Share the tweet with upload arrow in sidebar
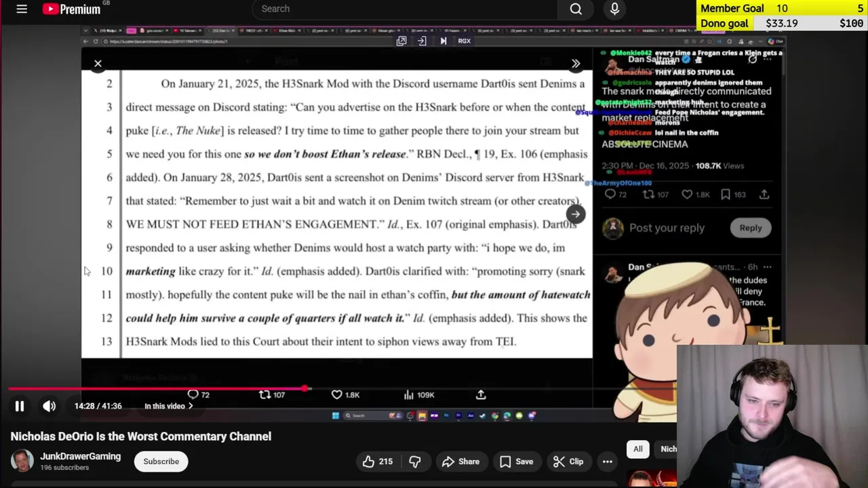Screen dimensions: 868x488 tap(764, 195)
